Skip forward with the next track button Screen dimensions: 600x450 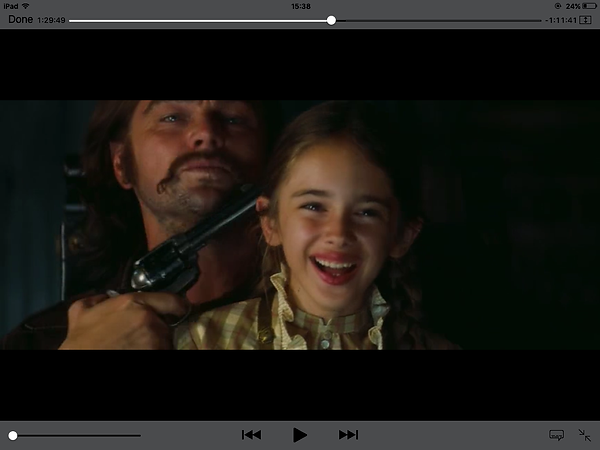348,435
